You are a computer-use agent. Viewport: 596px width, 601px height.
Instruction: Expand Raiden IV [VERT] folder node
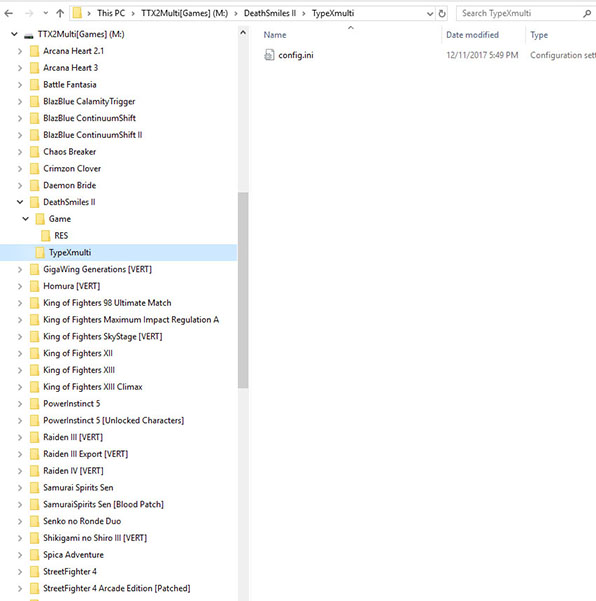pos(20,471)
